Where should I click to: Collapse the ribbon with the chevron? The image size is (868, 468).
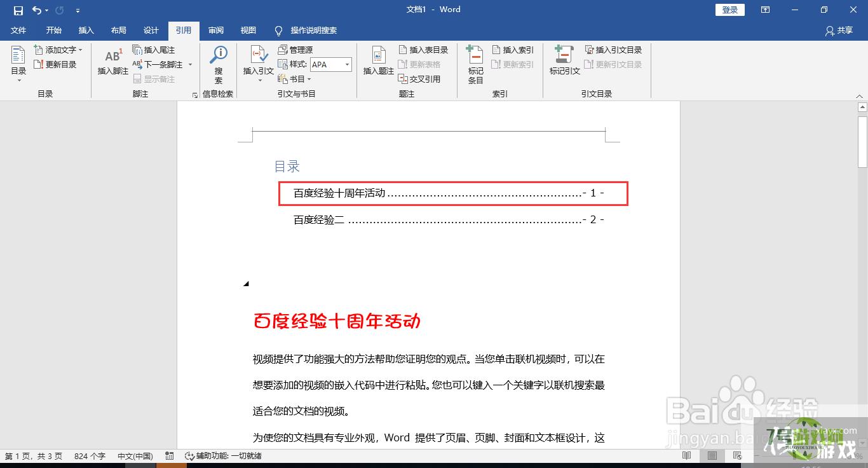click(x=860, y=96)
